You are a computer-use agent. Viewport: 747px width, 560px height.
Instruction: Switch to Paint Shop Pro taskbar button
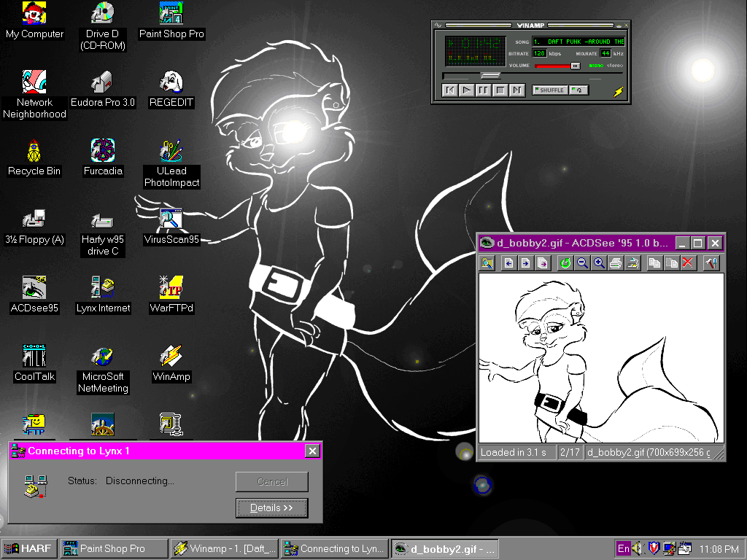pos(115,548)
